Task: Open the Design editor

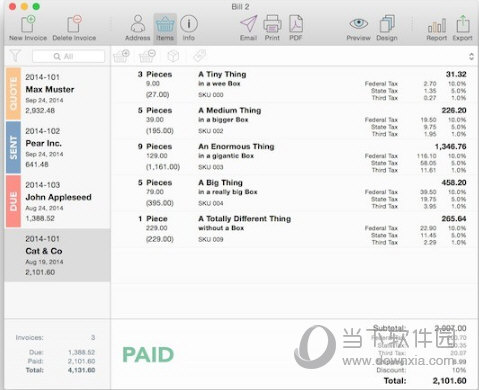Action: pyautogui.click(x=387, y=28)
